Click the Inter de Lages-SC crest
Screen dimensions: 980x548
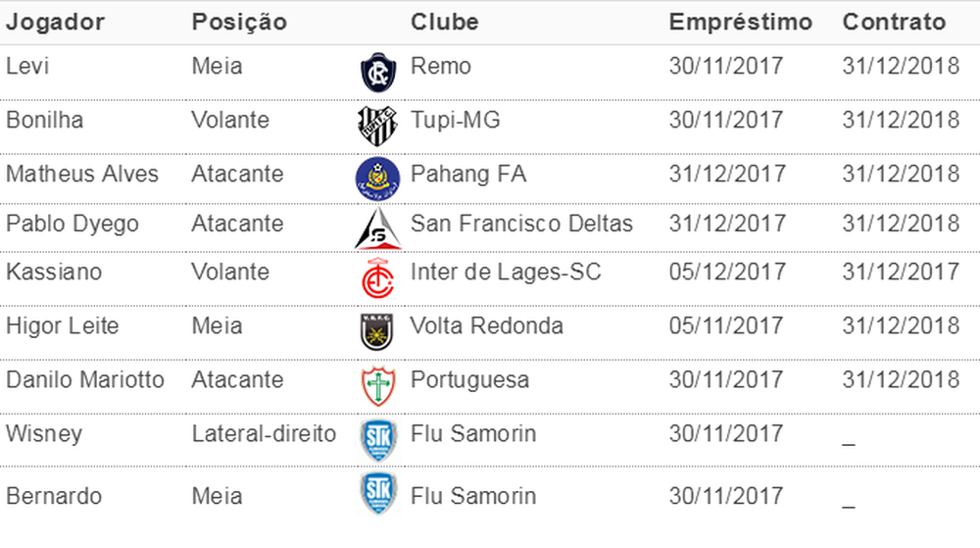378,279
